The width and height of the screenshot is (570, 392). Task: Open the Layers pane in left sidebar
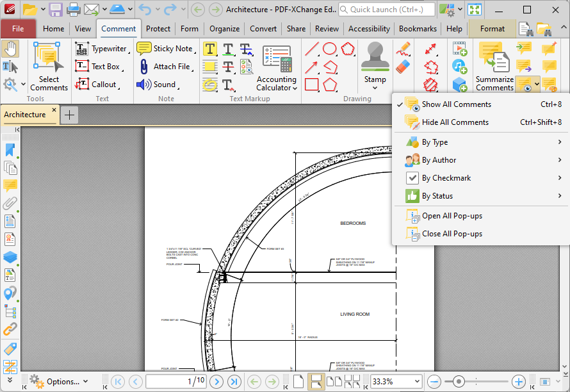click(10, 257)
